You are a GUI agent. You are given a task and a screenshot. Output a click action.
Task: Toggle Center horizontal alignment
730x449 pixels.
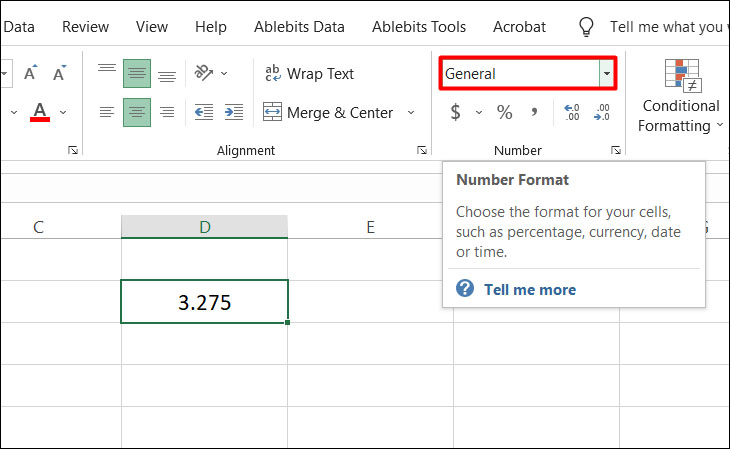(137, 112)
